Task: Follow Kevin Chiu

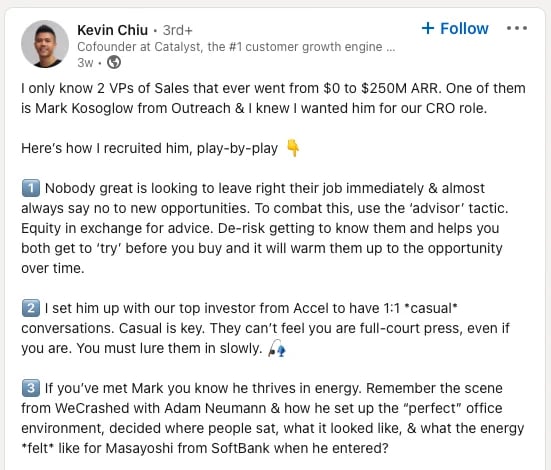Action: pyautogui.click(x=455, y=28)
